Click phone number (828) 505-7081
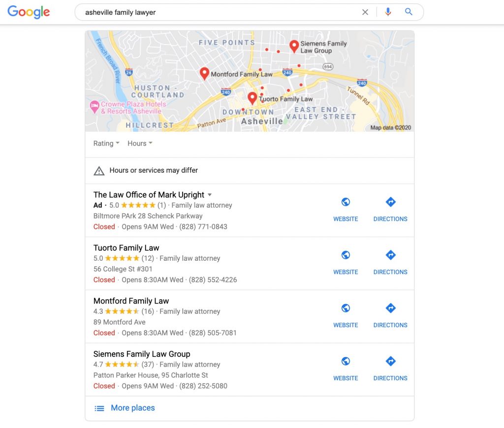This screenshot has height=428, width=504. point(213,333)
